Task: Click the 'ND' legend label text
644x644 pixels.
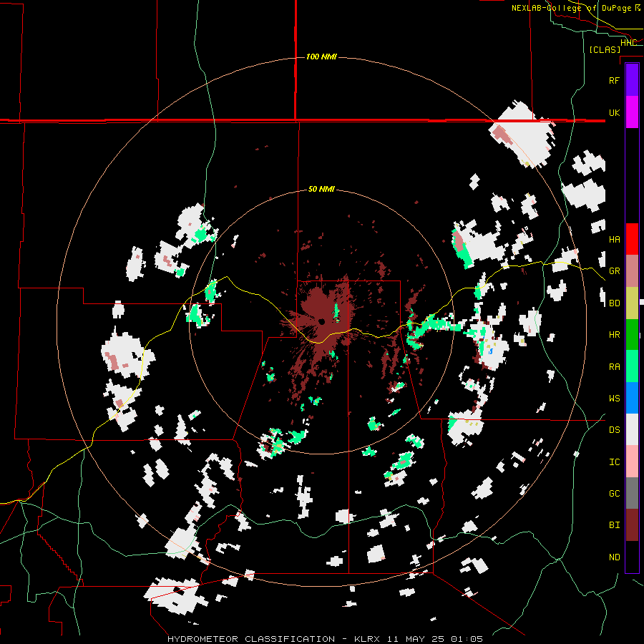Action: pyautogui.click(x=614, y=557)
